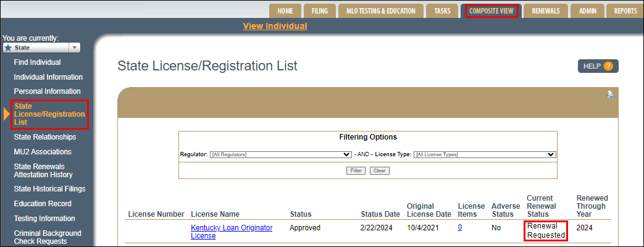Click the Adverse Status No value
Viewport: 644px width, 247px height.
pyautogui.click(x=496, y=228)
